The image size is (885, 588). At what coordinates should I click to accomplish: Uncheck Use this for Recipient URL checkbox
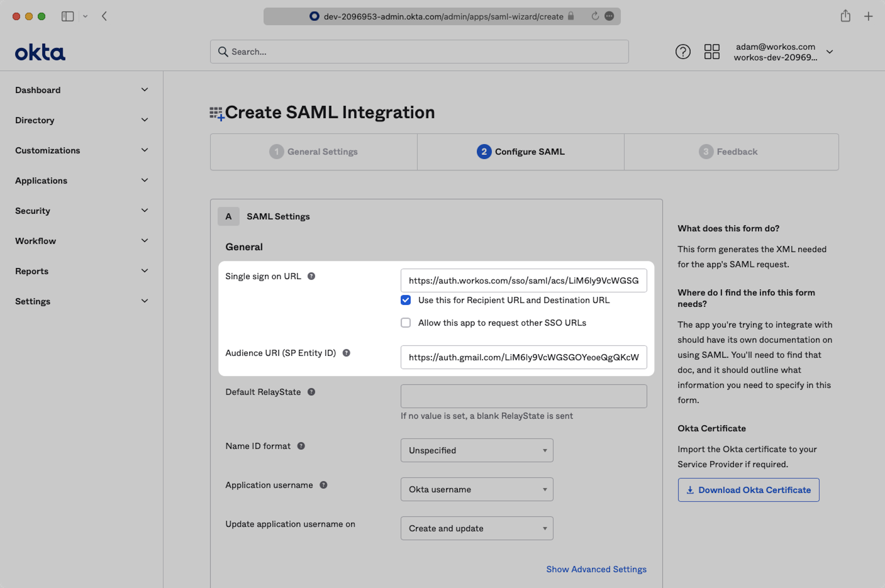tap(405, 300)
